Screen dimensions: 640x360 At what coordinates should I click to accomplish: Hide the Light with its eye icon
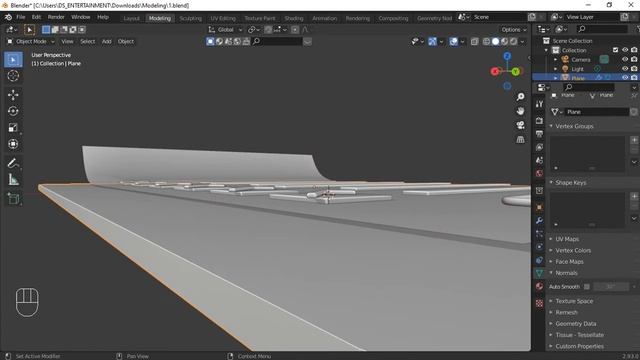625,69
